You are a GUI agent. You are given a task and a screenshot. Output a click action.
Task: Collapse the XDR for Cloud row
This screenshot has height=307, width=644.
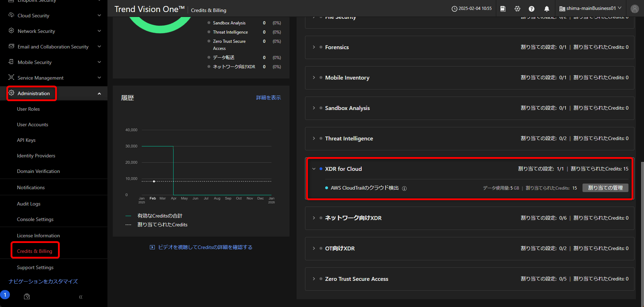pos(314,169)
